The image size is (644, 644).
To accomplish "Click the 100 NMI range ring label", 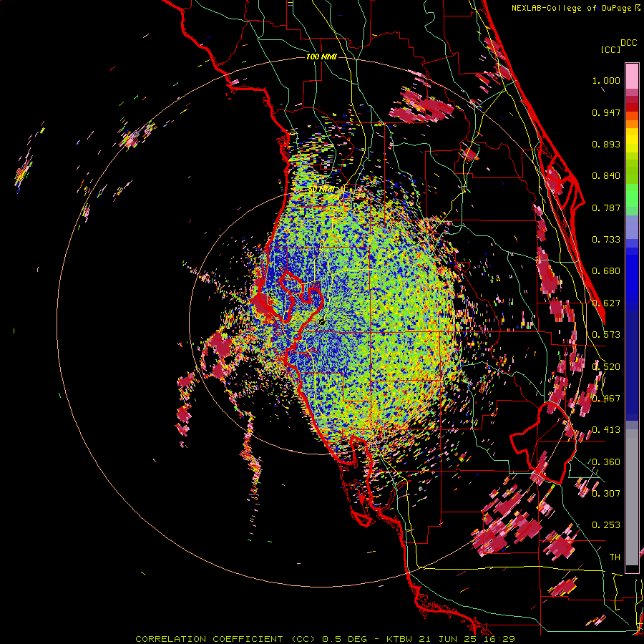I will coord(321,57).
